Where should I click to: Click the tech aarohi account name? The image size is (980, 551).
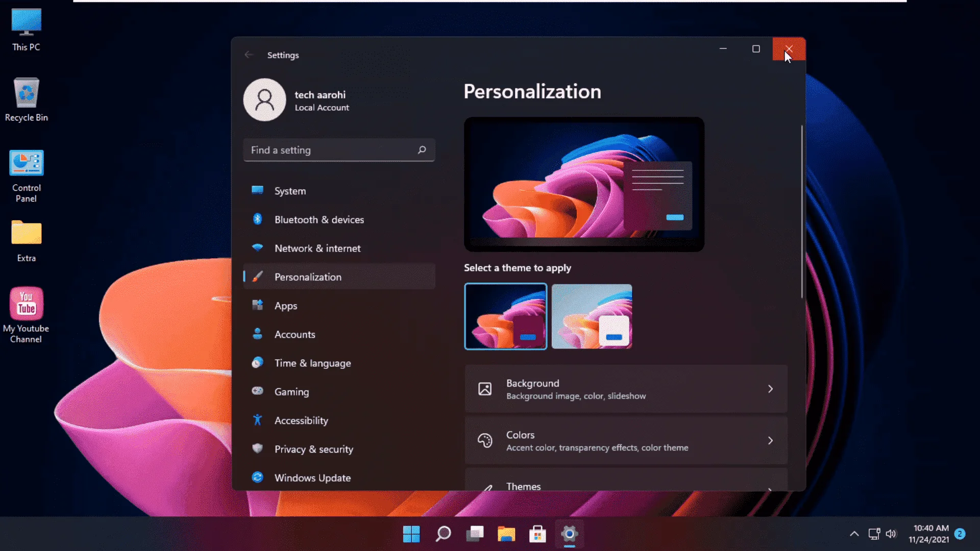(x=320, y=94)
